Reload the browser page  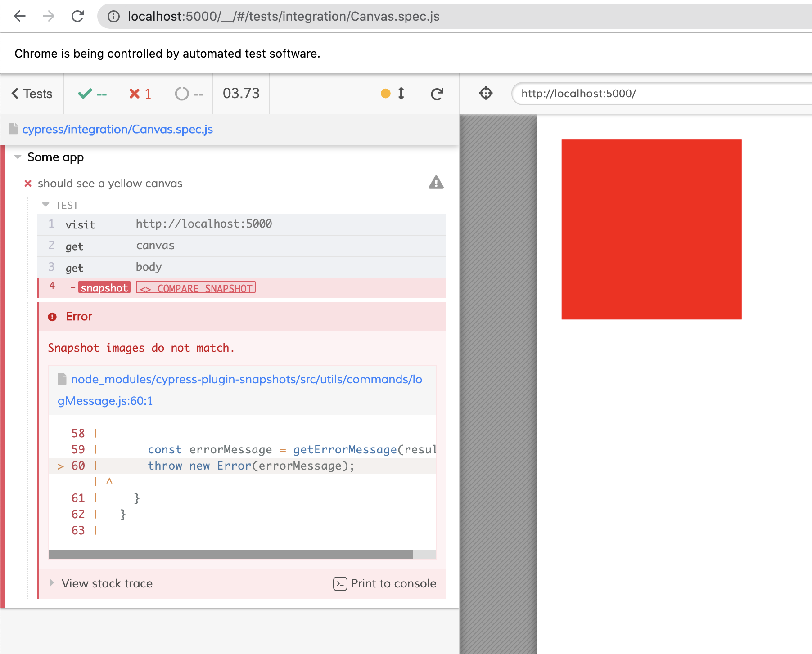click(78, 16)
